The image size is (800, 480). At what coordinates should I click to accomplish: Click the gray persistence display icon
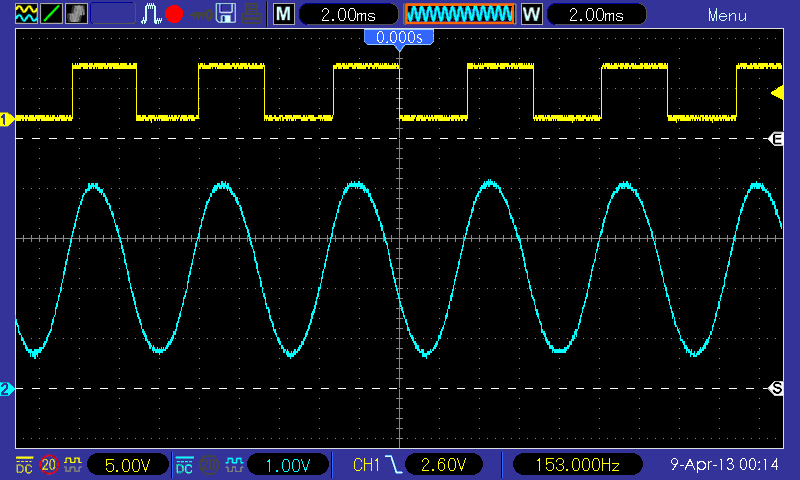click(x=76, y=14)
